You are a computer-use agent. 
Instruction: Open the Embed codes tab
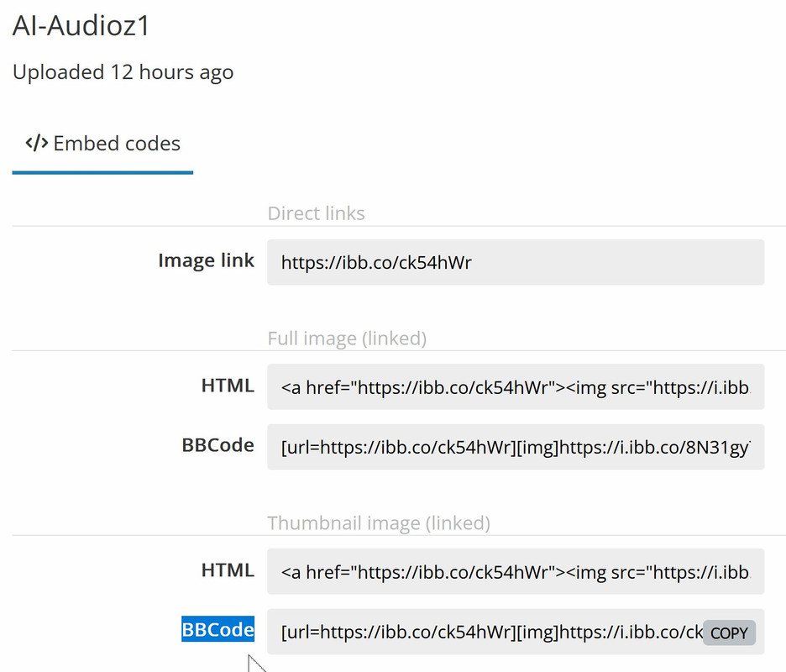(x=102, y=144)
